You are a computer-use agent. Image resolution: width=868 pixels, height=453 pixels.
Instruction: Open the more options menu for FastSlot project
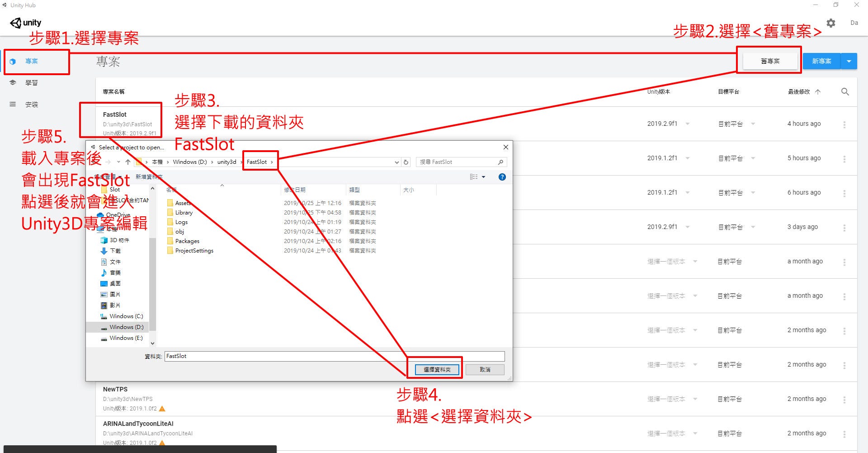click(844, 124)
